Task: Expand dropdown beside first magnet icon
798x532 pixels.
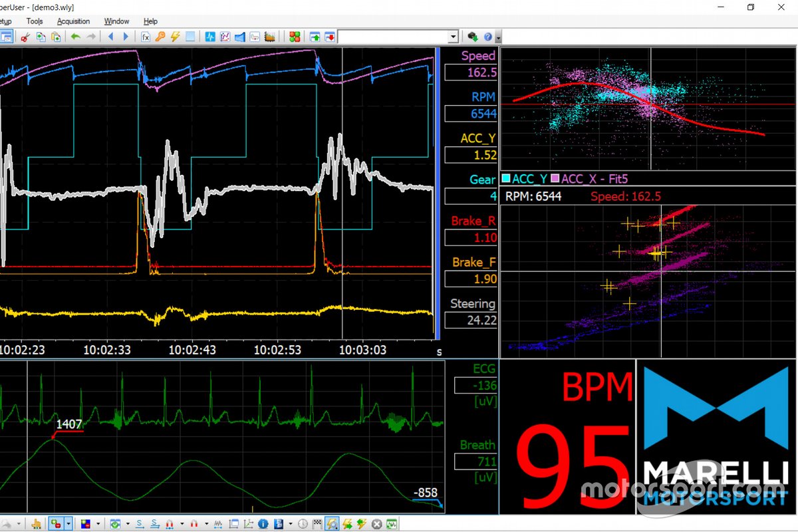Action: coord(182,524)
